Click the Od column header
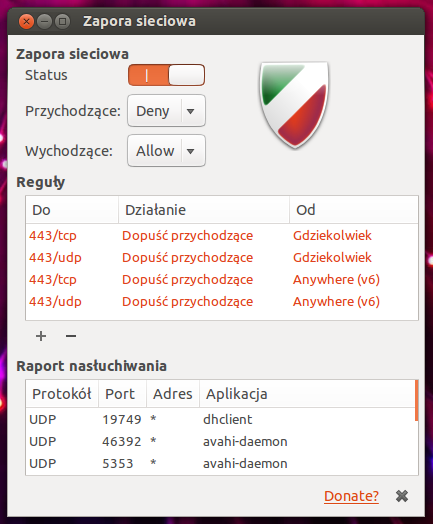This screenshot has width=433, height=524. coord(354,210)
